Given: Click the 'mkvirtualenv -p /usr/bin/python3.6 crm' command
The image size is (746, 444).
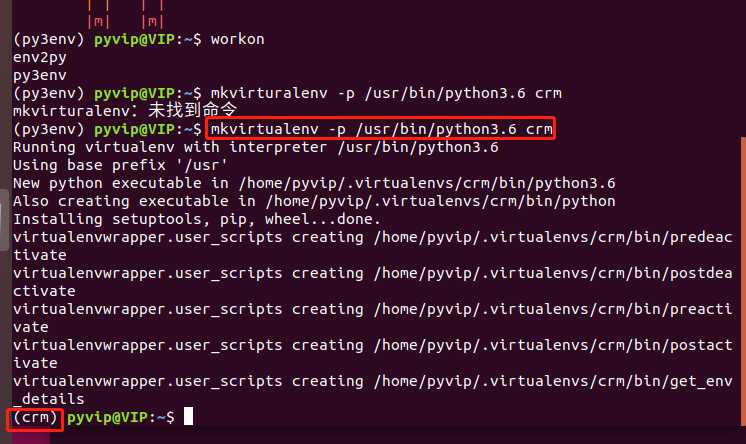Looking at the screenshot, I should click(x=381, y=129).
